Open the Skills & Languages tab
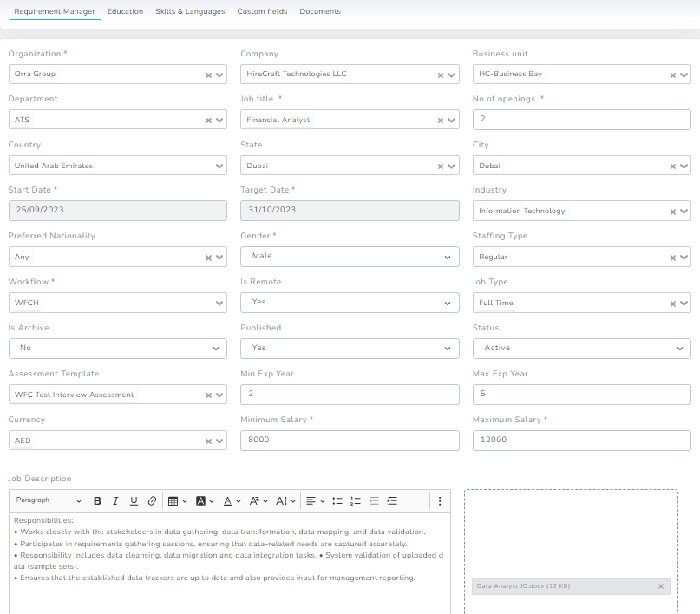 click(190, 12)
